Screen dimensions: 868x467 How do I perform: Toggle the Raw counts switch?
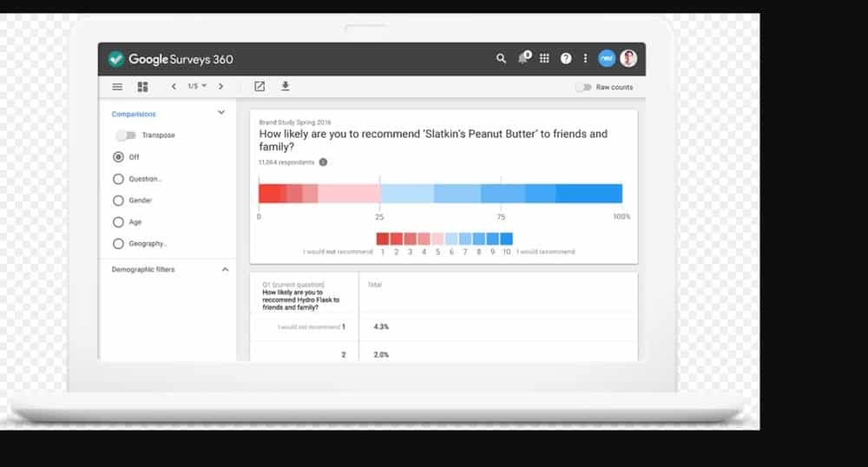click(x=583, y=87)
